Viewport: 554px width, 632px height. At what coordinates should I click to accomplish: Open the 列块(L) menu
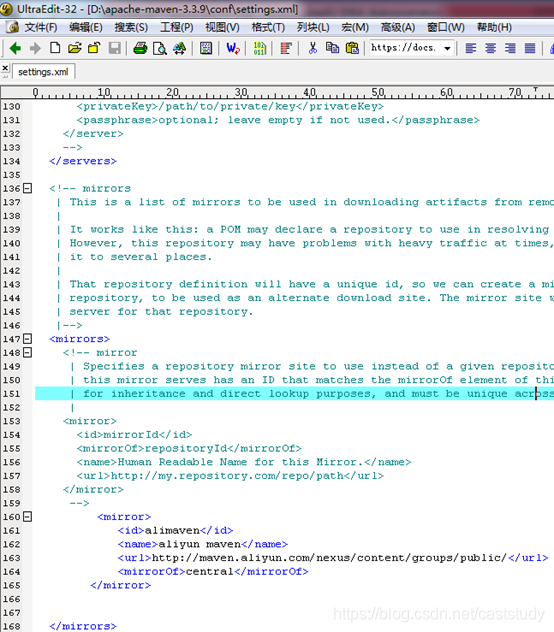[x=313, y=27]
